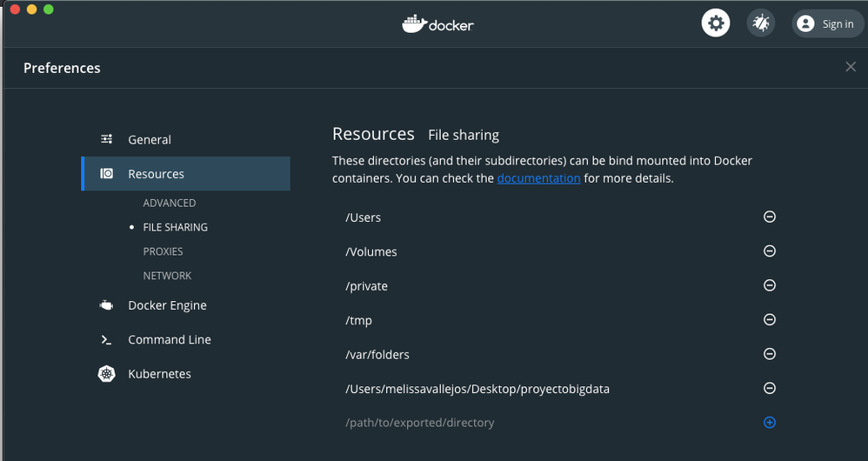Remove the /Users shared directory
The image size is (868, 461).
770,217
